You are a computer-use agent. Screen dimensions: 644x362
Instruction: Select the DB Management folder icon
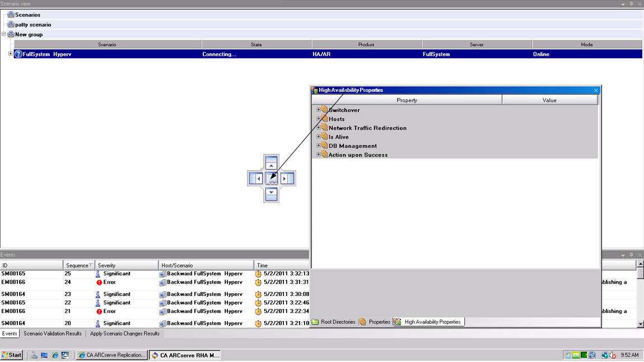click(x=325, y=145)
